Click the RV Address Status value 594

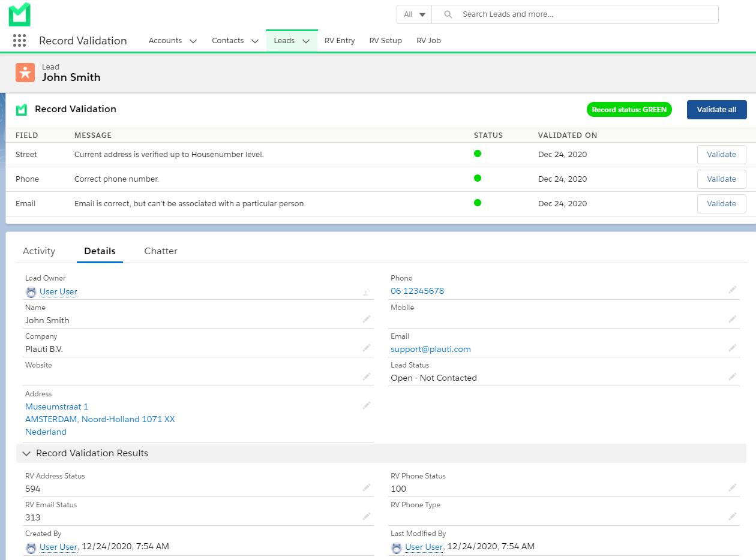point(33,489)
